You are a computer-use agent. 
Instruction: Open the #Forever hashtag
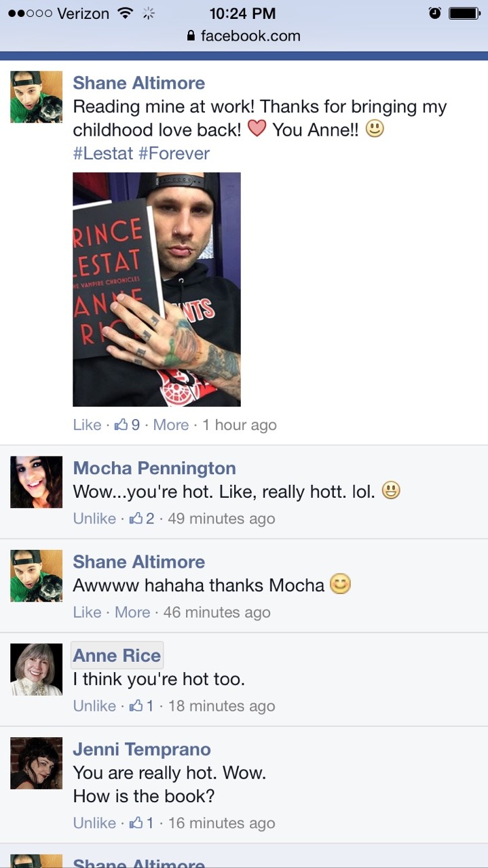[174, 153]
